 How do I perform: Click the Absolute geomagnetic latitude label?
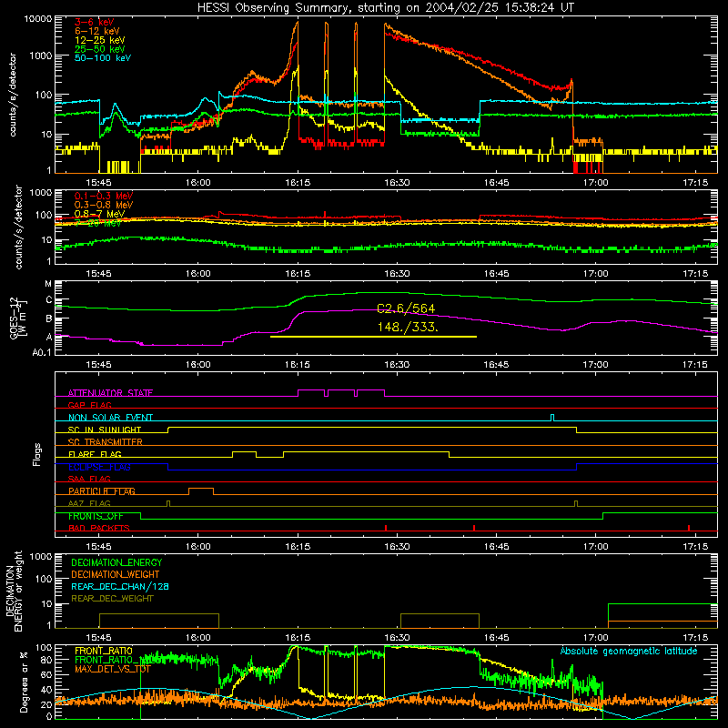[629, 652]
